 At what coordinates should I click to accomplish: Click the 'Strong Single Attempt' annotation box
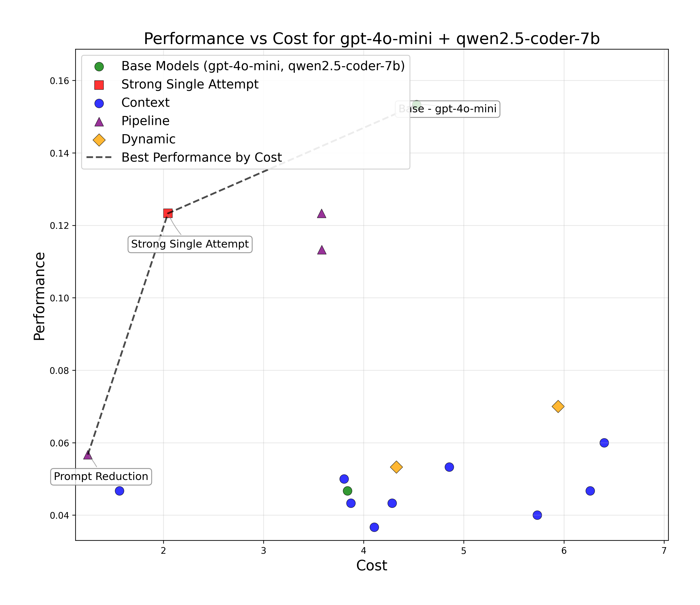190,244
